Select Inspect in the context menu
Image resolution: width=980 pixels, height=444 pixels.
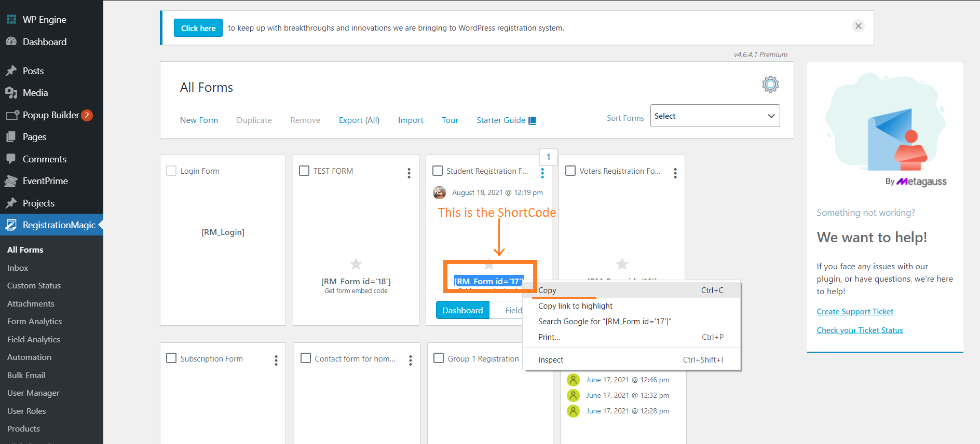pos(551,360)
